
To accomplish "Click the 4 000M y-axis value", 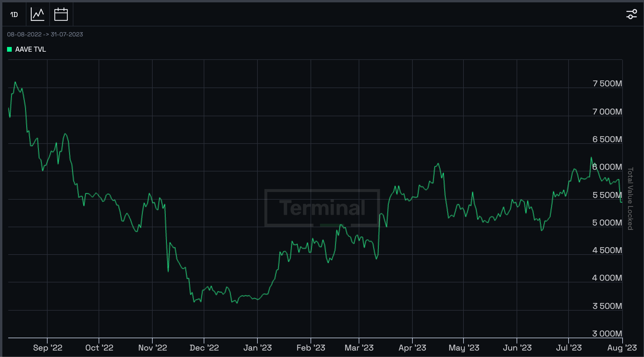I will (x=607, y=278).
